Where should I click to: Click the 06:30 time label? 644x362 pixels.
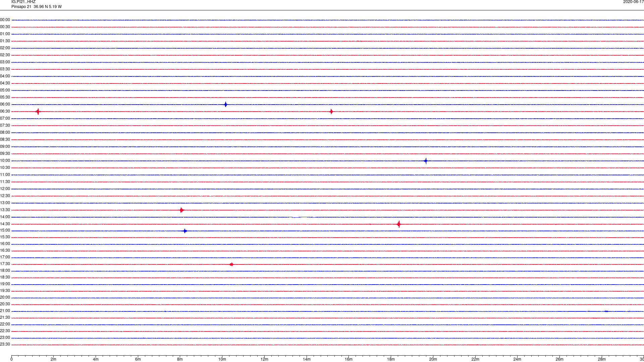[5, 111]
